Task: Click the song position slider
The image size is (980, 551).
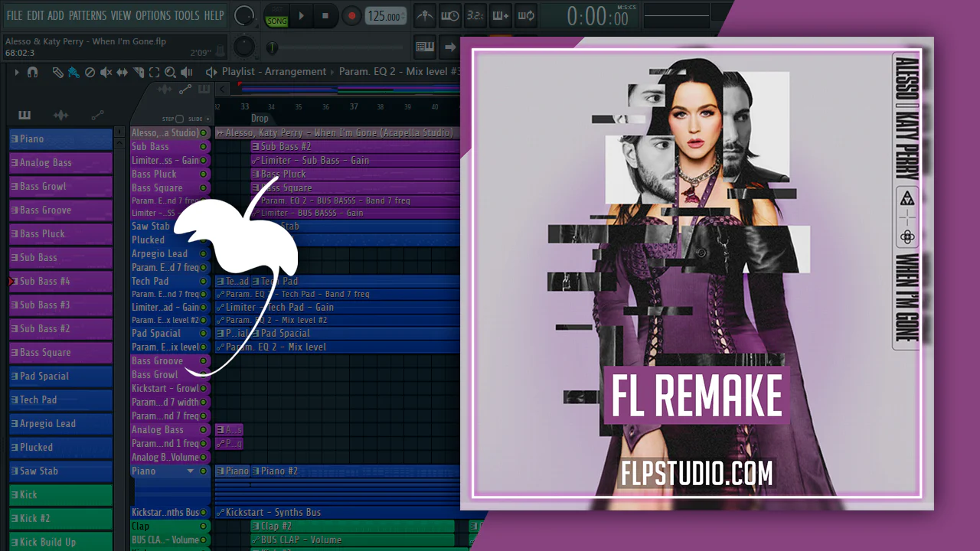Action: 337,48
